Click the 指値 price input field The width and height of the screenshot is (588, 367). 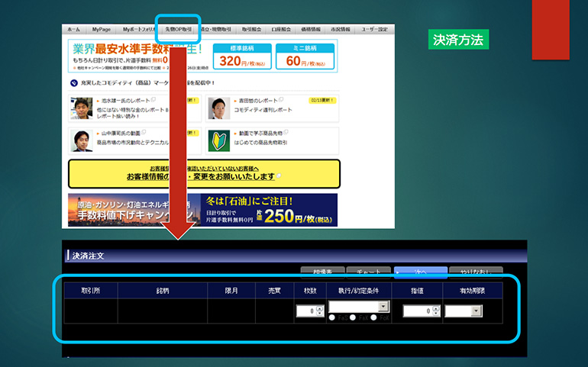point(416,311)
